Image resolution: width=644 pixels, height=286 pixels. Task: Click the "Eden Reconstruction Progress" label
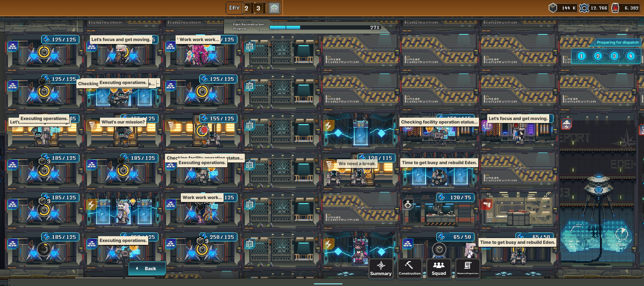click(x=249, y=27)
